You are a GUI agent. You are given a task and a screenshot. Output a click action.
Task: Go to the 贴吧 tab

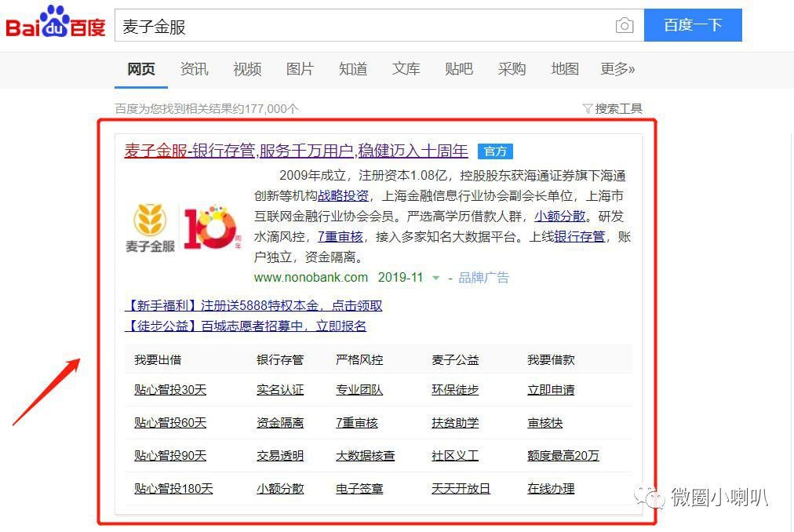(459, 69)
